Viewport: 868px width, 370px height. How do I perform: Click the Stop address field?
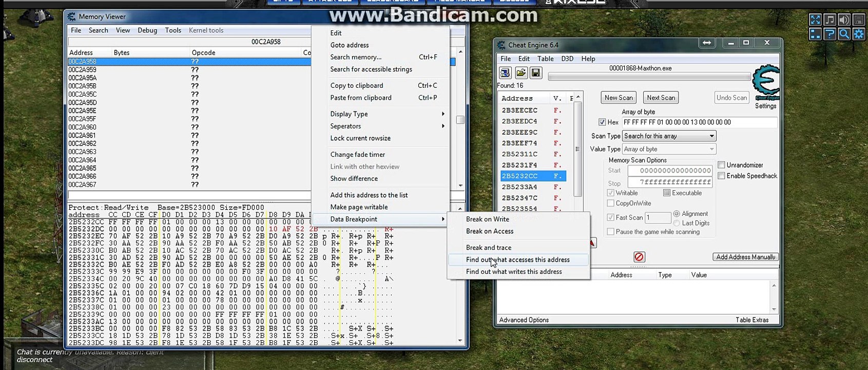pyautogui.click(x=670, y=182)
